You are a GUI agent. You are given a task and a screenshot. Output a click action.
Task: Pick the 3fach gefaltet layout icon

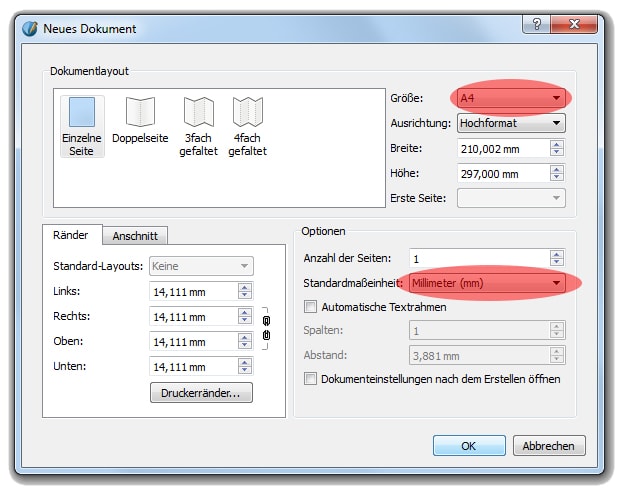click(198, 112)
